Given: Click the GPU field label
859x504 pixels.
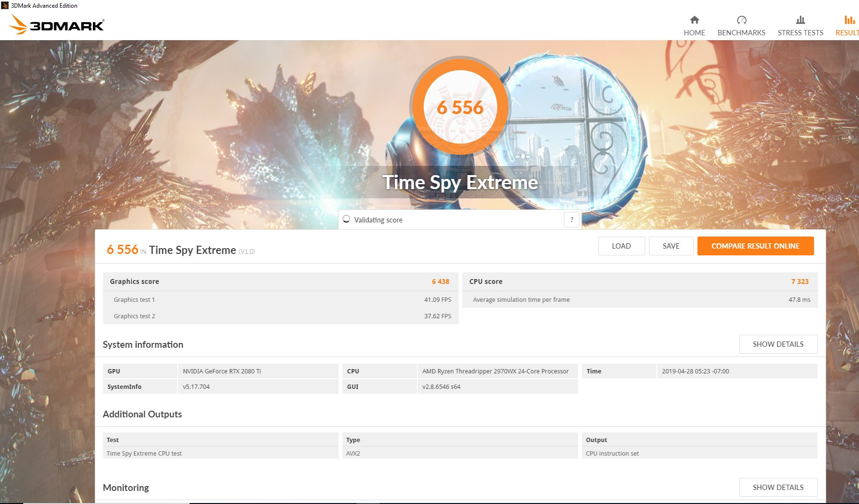Looking at the screenshot, I should 114,371.
